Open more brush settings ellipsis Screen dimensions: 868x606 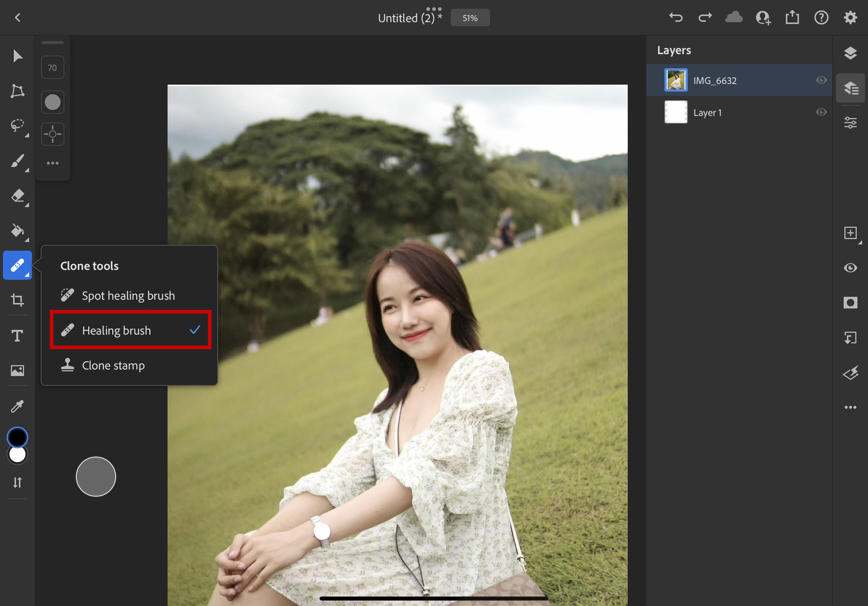(53, 163)
